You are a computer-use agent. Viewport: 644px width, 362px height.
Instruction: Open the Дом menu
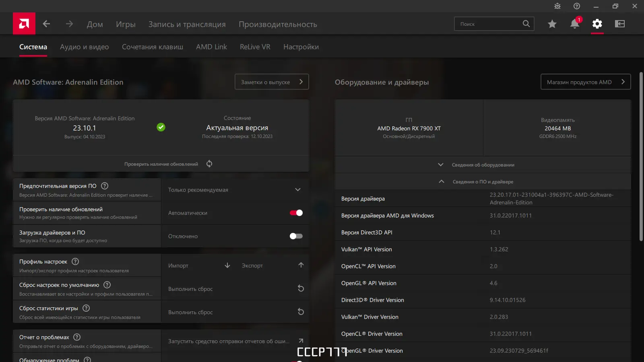[95, 24]
